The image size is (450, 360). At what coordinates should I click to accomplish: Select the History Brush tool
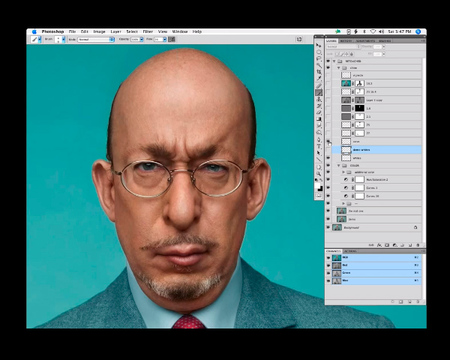[x=319, y=106]
